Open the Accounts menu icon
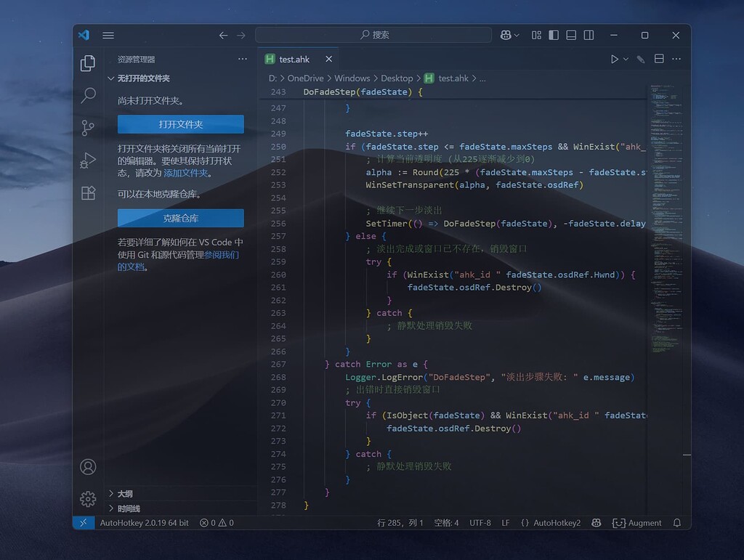 (88, 467)
